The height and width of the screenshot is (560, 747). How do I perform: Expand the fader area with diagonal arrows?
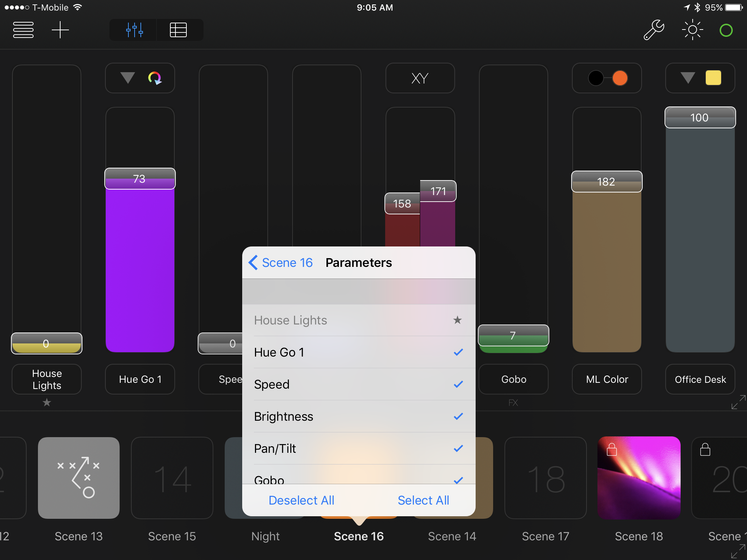(738, 402)
